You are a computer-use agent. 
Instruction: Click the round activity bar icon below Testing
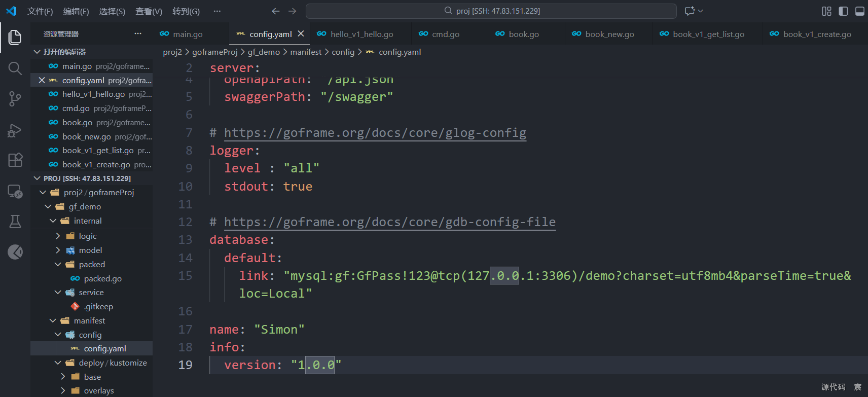pos(15,252)
